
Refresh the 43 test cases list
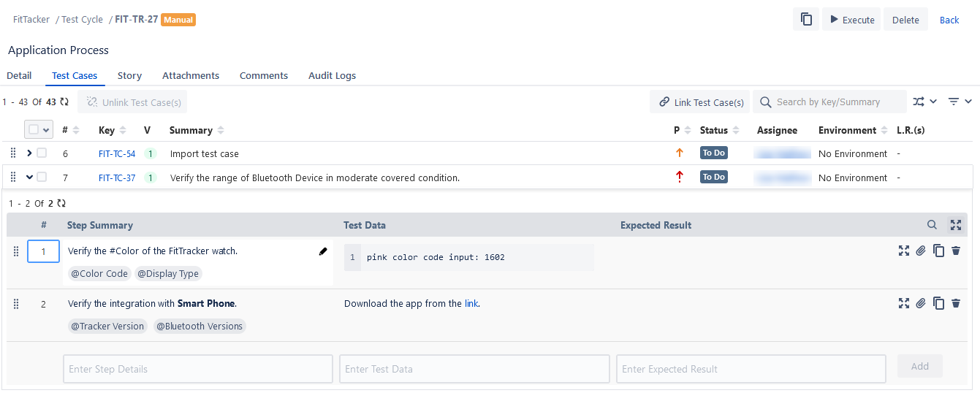click(64, 102)
